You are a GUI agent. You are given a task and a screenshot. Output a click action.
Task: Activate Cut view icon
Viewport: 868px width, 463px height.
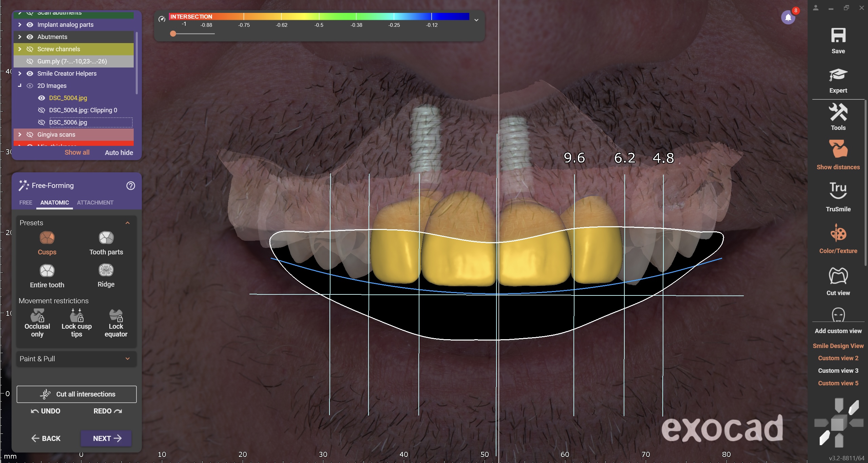[x=838, y=276]
